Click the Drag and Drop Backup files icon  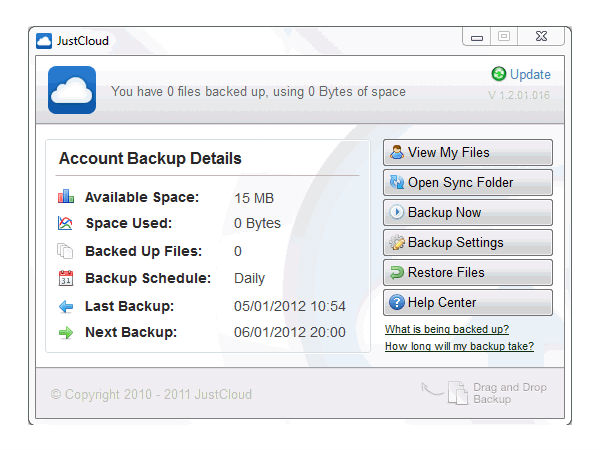tap(458, 393)
